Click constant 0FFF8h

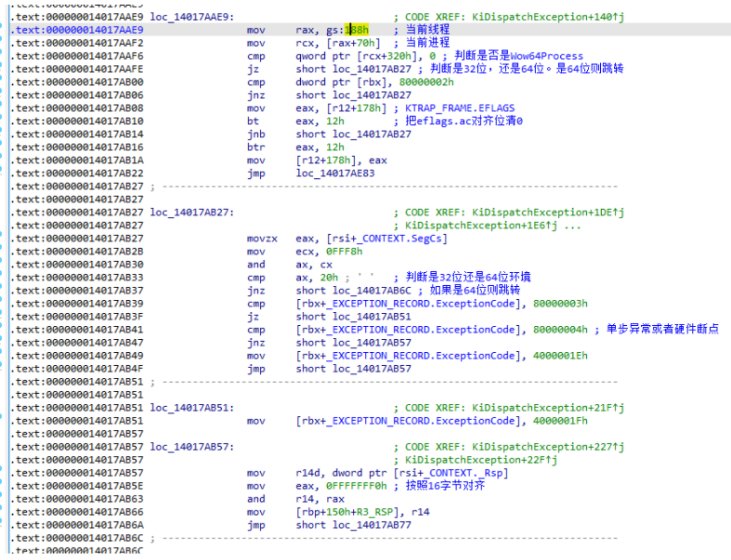344,252
